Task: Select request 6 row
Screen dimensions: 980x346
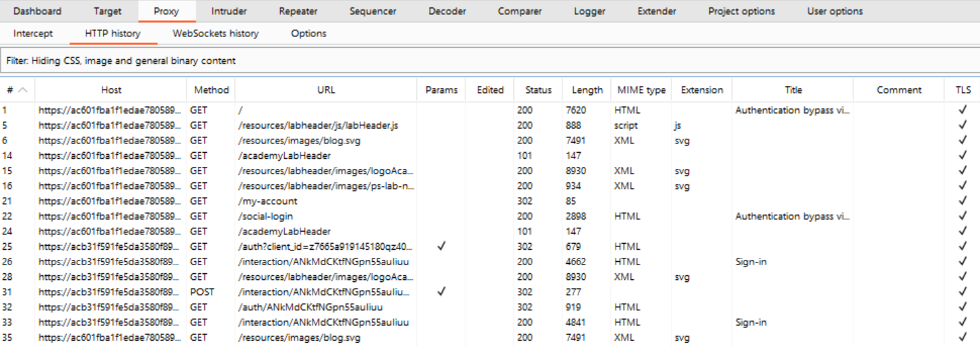Action: coord(490,141)
